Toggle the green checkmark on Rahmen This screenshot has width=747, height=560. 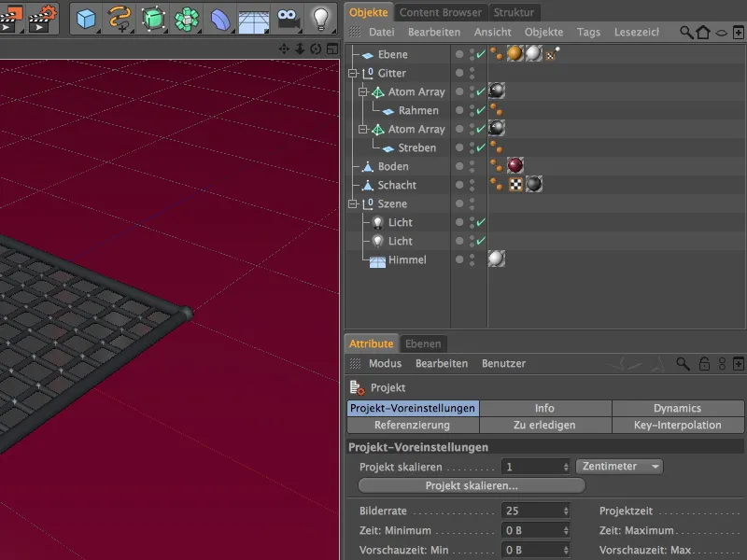[x=481, y=110]
